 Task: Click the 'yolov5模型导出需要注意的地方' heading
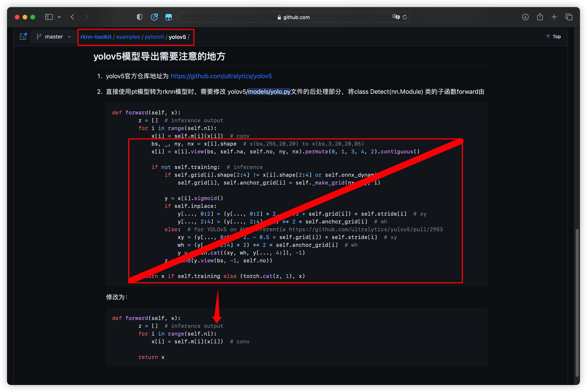pos(160,56)
